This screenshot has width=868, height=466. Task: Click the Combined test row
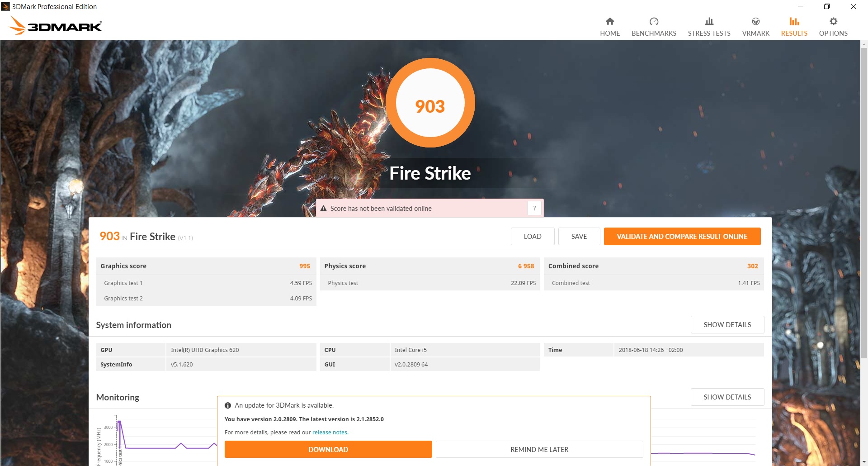[654, 283]
